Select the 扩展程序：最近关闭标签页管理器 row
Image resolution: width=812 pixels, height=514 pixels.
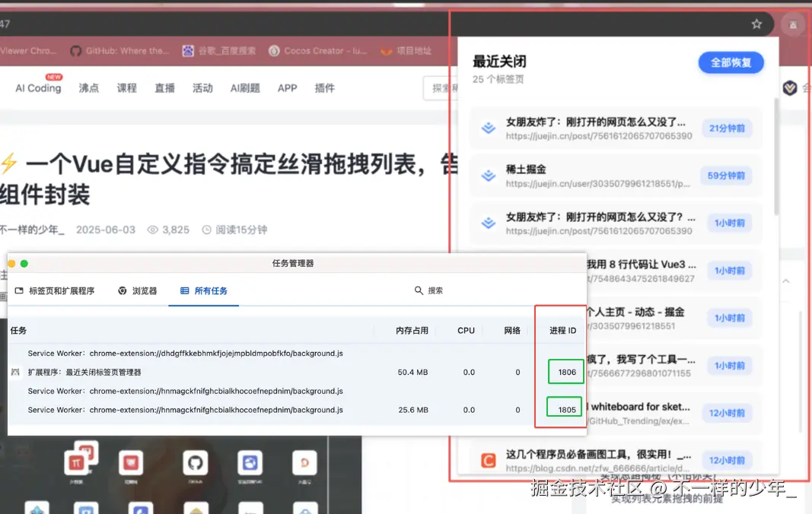(298, 372)
